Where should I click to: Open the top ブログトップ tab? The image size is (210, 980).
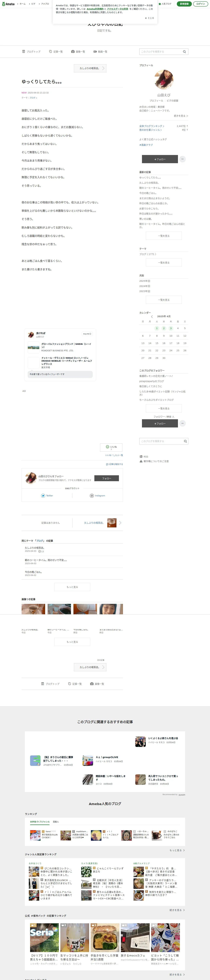31,51
